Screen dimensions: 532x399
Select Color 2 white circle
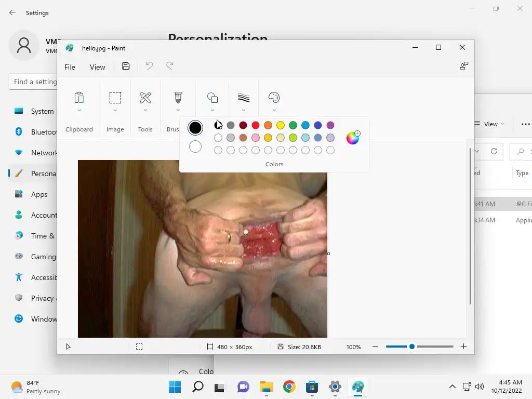point(195,147)
